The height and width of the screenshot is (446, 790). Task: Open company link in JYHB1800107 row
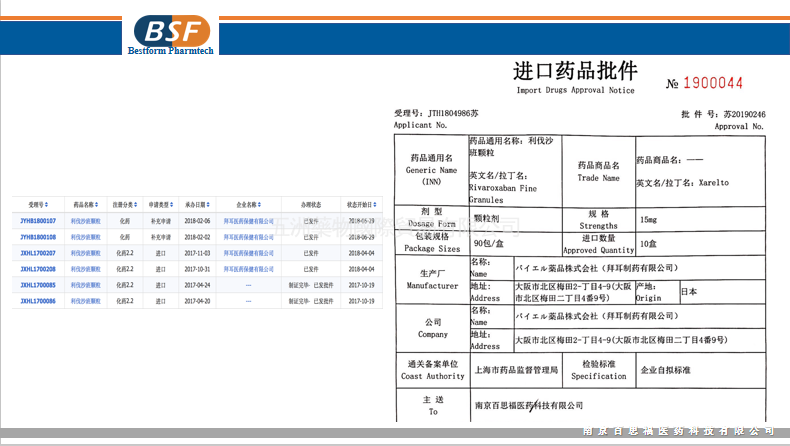[x=249, y=221]
